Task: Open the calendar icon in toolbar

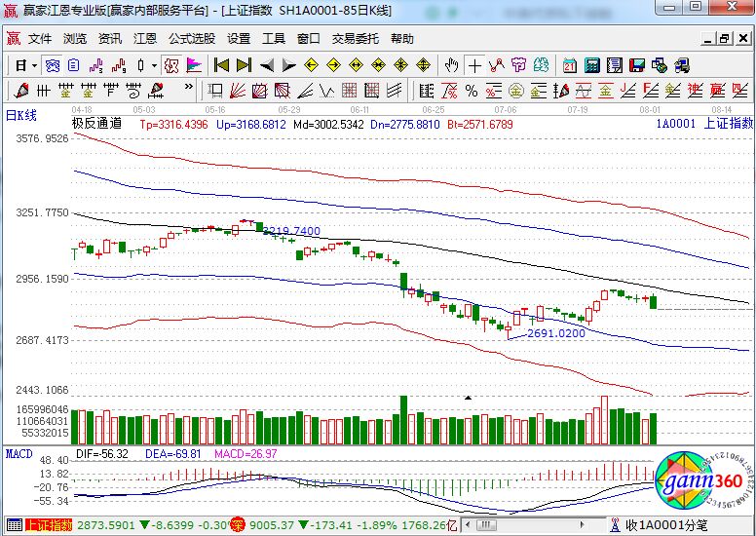Action: point(569,65)
